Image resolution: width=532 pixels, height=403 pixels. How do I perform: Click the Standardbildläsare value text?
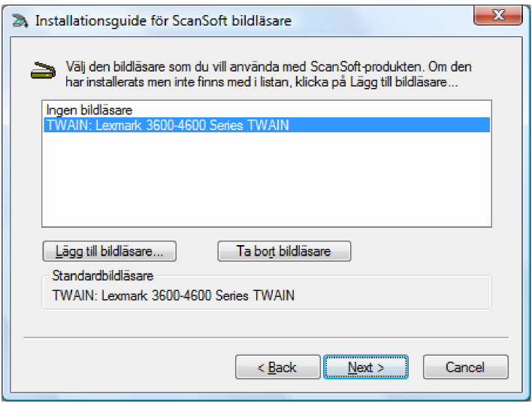(173, 295)
